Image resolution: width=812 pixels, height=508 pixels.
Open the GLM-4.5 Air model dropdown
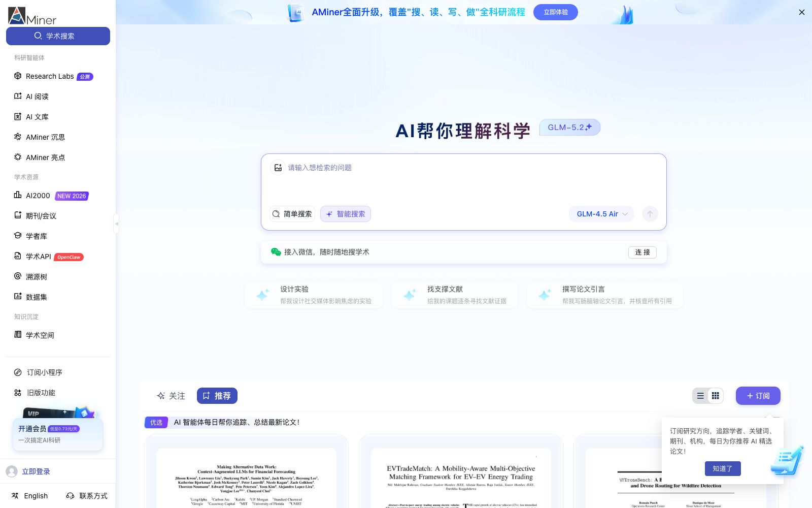[601, 214]
